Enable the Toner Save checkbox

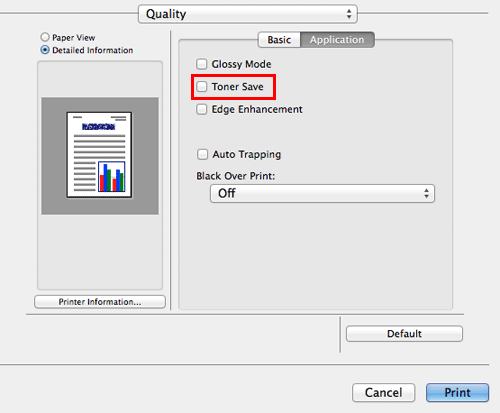pos(202,87)
